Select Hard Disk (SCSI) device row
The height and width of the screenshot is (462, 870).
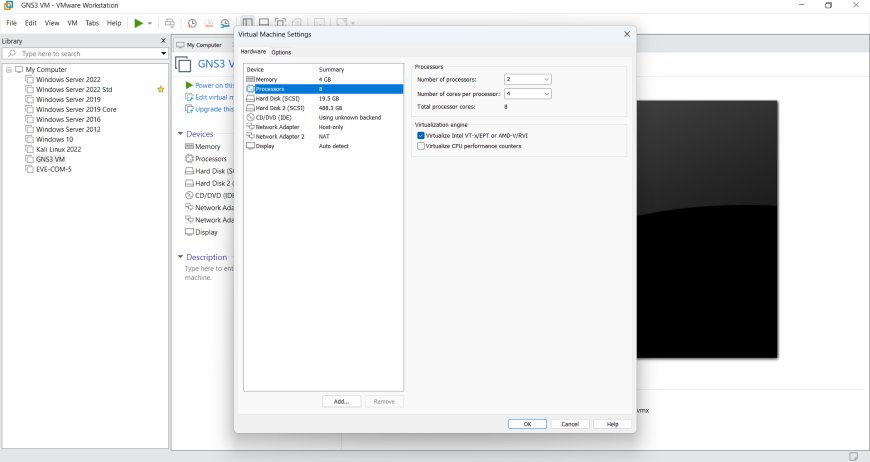click(x=323, y=98)
